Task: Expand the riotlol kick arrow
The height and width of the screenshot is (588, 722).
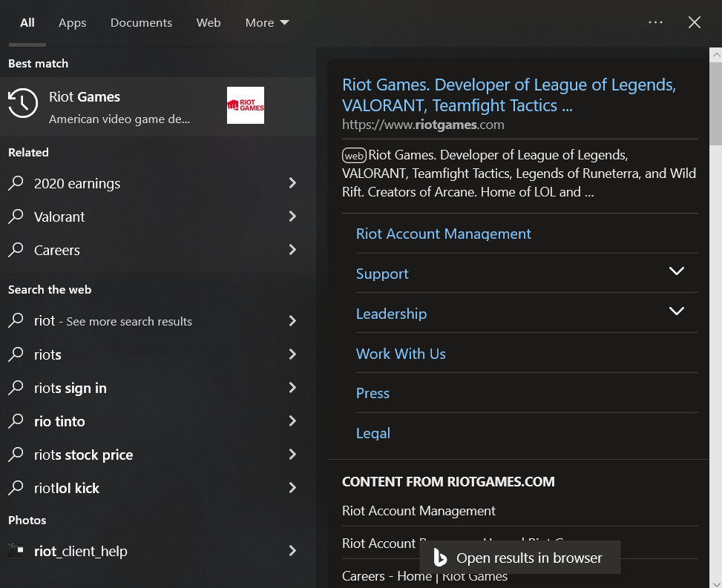Action: pyautogui.click(x=292, y=488)
